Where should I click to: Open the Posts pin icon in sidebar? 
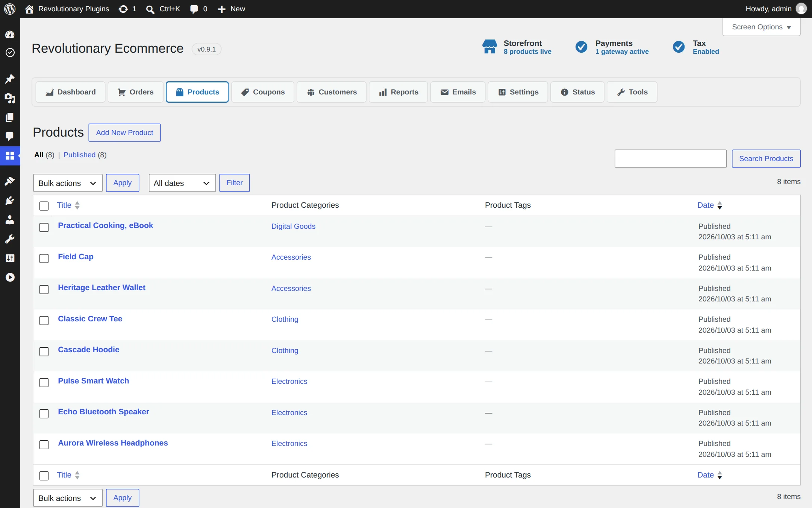click(10, 79)
